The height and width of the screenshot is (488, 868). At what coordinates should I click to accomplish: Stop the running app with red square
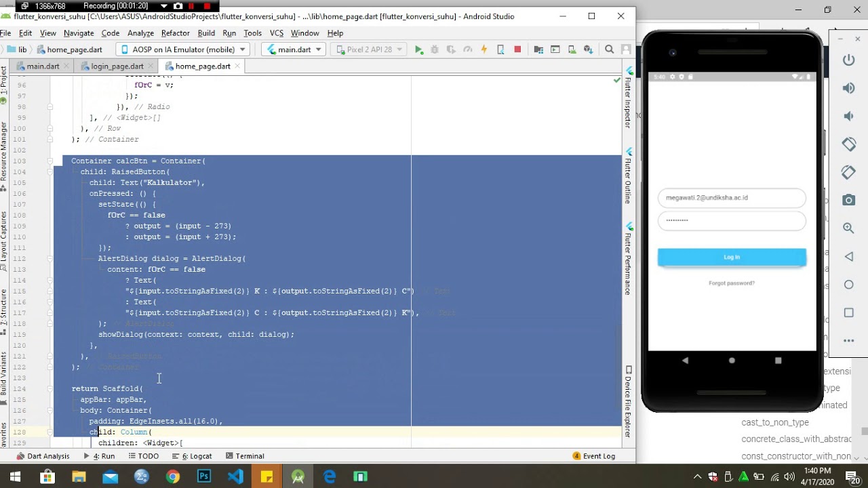pyautogui.click(x=517, y=49)
